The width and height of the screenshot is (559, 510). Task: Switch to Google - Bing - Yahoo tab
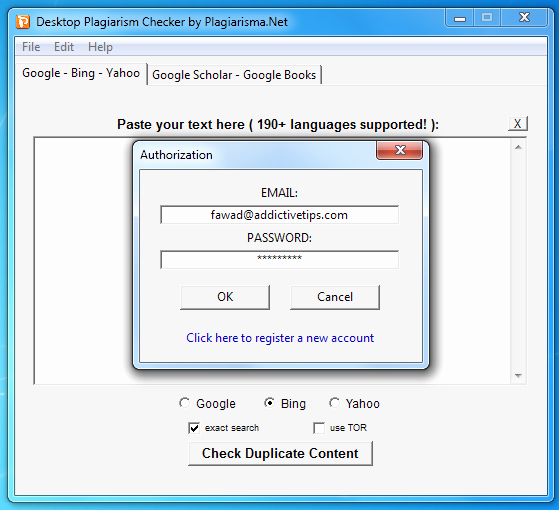(x=81, y=73)
